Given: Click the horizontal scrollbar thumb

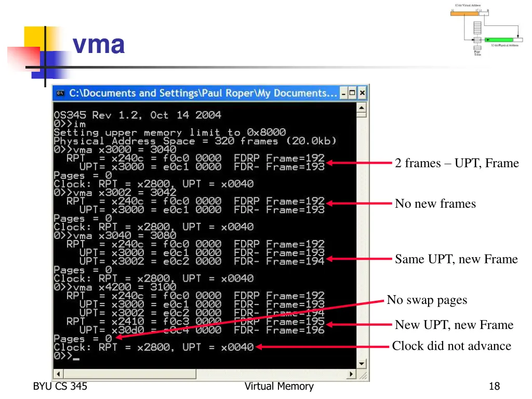Looking at the screenshot, I should [129, 374].
